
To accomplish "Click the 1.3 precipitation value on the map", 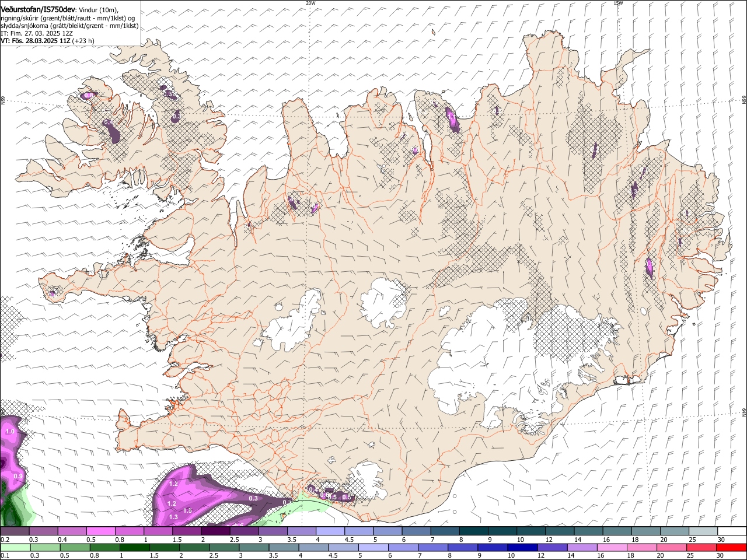I will (173, 517).
